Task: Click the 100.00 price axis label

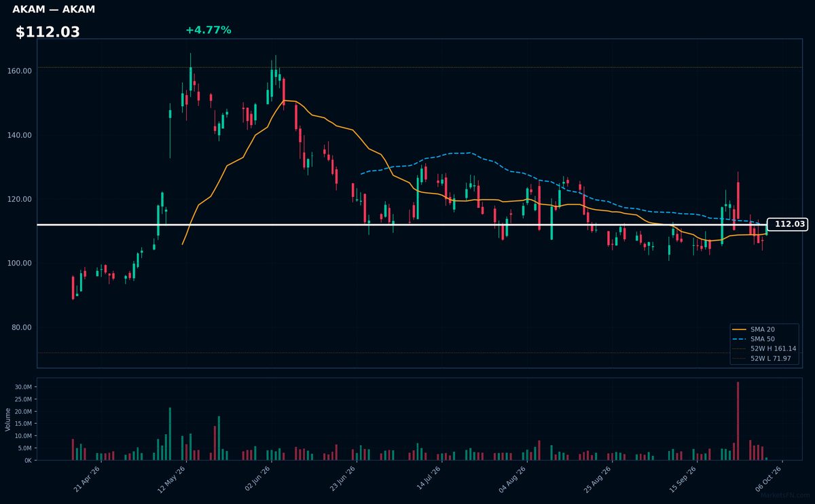Action: pos(20,263)
